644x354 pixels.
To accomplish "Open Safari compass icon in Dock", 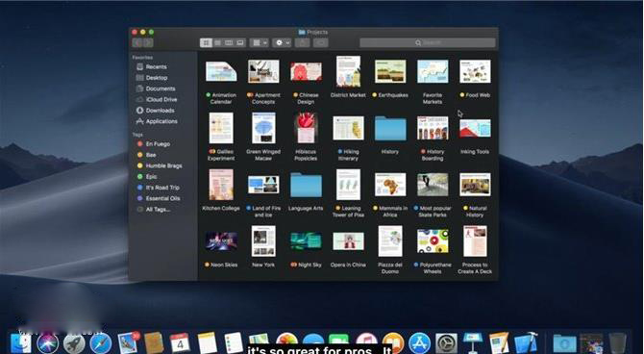I will (101, 343).
